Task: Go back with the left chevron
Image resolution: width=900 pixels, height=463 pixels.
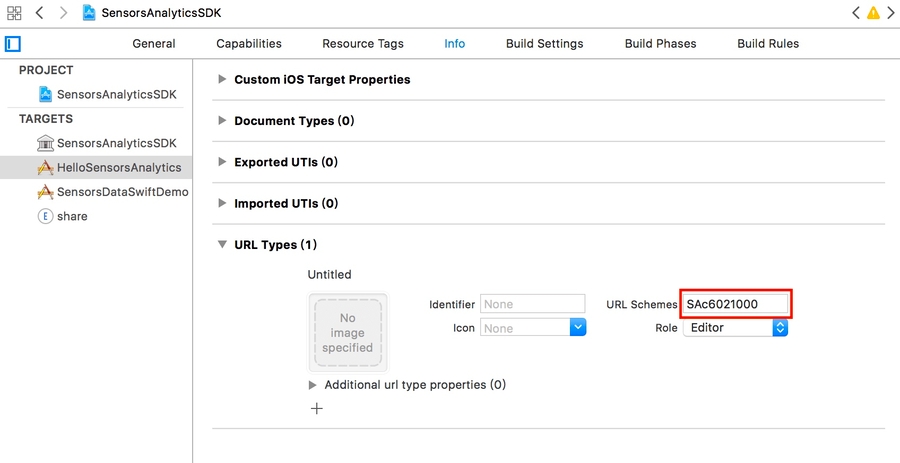Action: pos(40,13)
